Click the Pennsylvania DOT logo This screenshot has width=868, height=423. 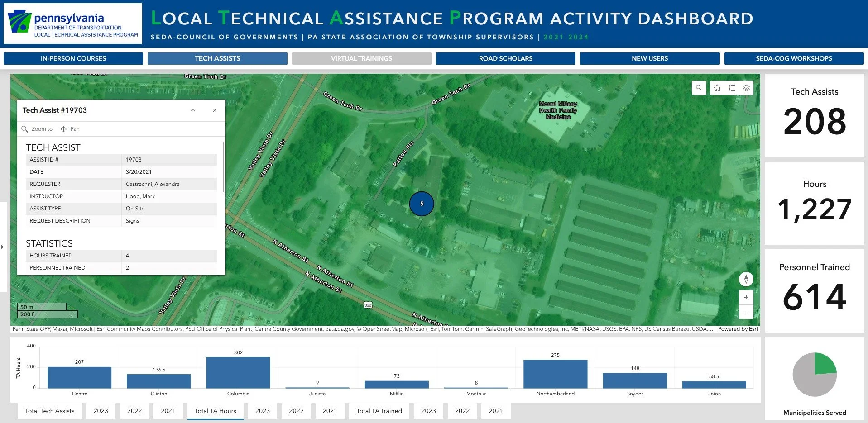(x=73, y=24)
